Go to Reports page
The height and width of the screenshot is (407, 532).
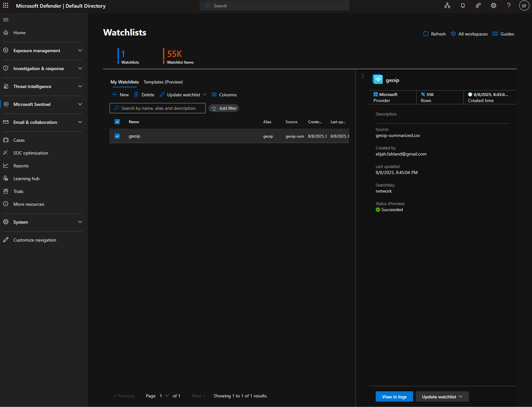click(x=21, y=166)
